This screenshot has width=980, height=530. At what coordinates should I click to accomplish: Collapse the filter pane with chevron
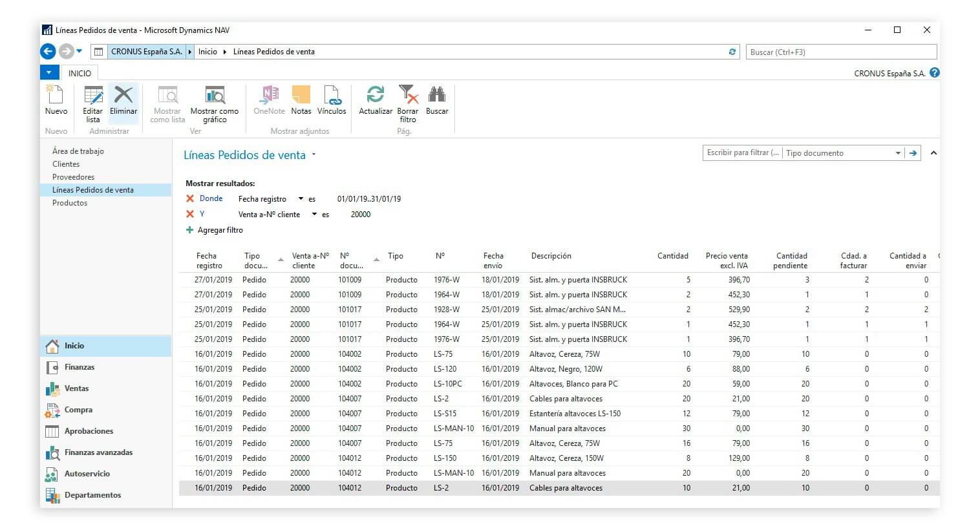pyautogui.click(x=933, y=153)
